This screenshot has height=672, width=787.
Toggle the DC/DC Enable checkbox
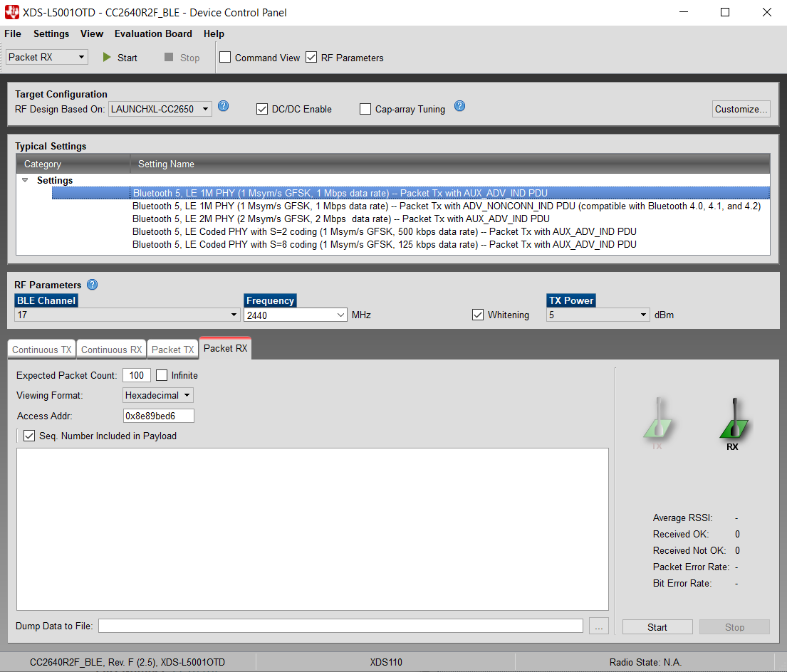[262, 109]
